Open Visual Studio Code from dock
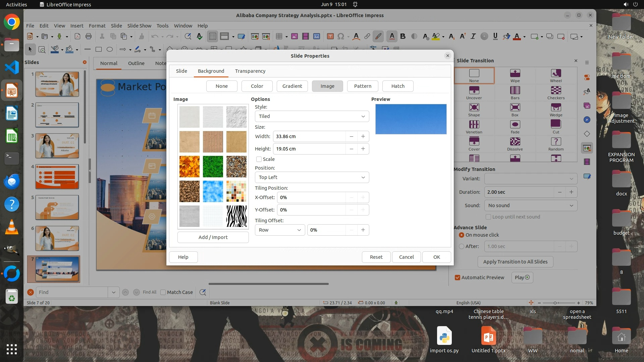The image size is (644, 362). [12, 68]
